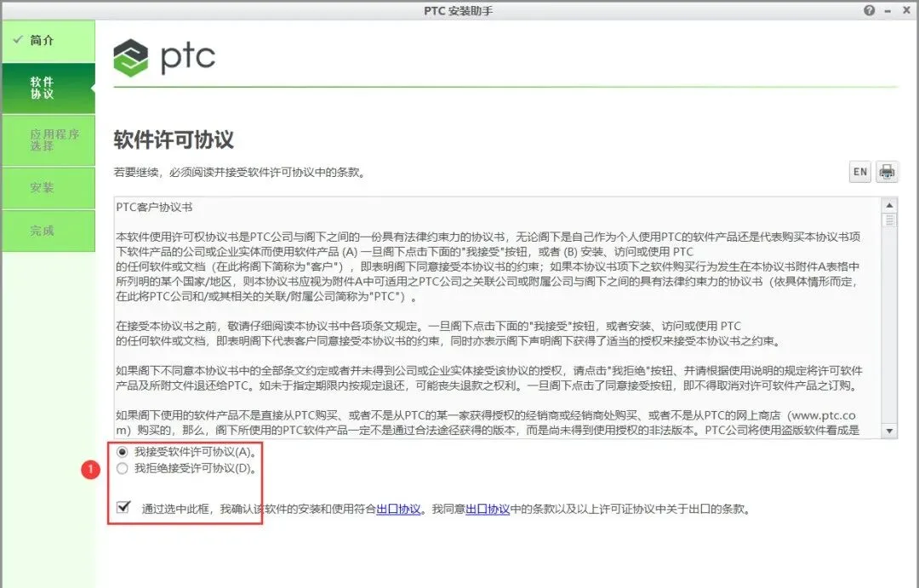Click the PTC 安装助手 title bar text

459,10
